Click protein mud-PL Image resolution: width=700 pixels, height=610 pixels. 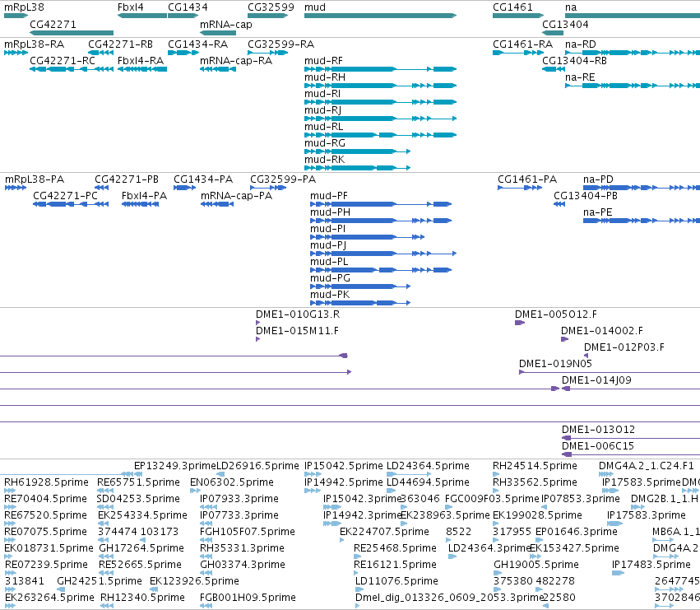coord(381,270)
